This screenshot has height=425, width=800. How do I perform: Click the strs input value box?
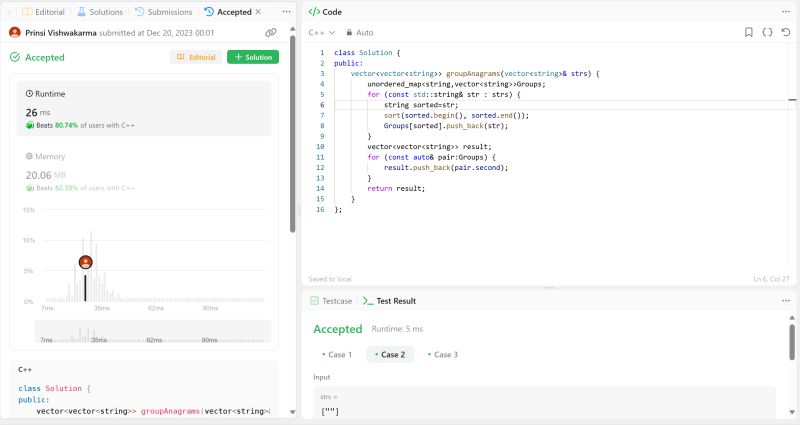click(x=544, y=404)
